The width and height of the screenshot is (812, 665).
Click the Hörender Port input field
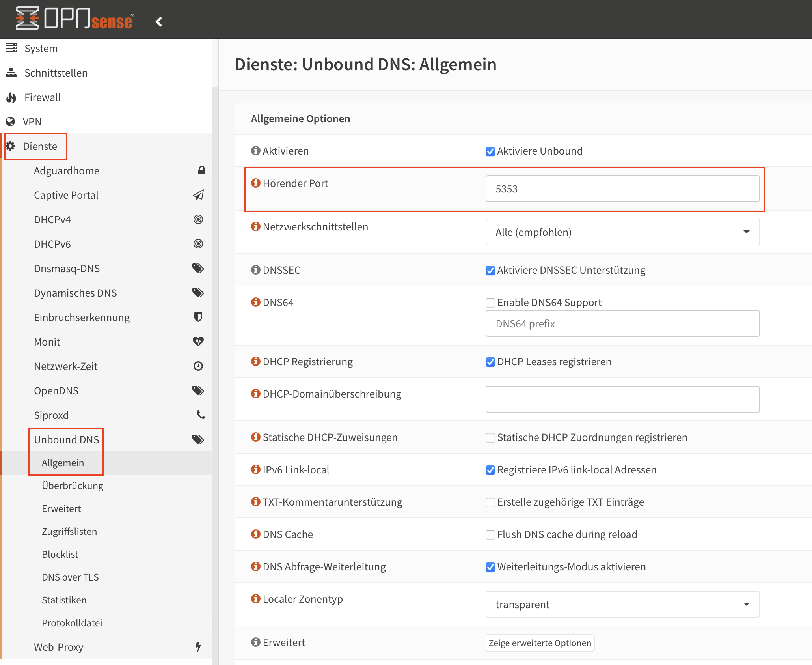pos(622,189)
